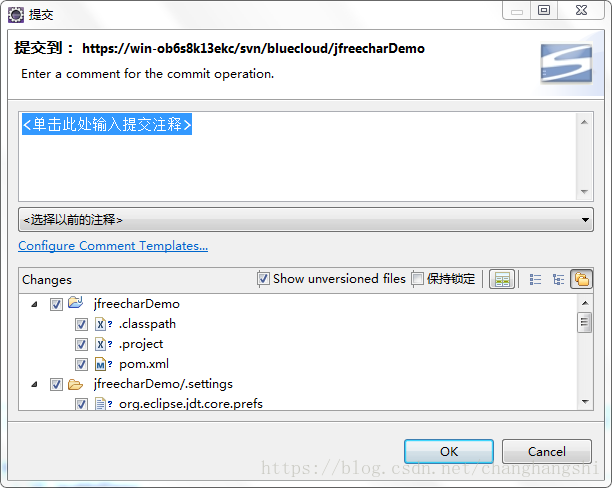Image resolution: width=612 pixels, height=488 pixels.
Task: Click the compare view icon in Changes toolbar
Action: click(502, 280)
